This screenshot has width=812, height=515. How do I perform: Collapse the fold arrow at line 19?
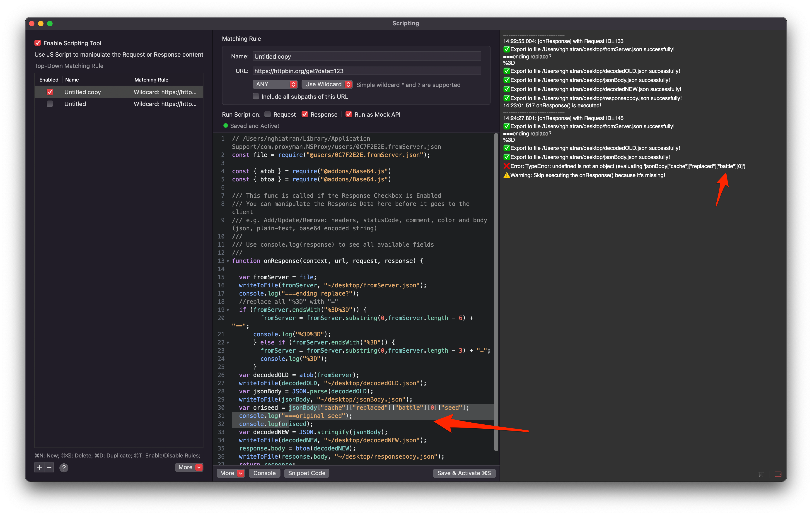[x=228, y=310]
